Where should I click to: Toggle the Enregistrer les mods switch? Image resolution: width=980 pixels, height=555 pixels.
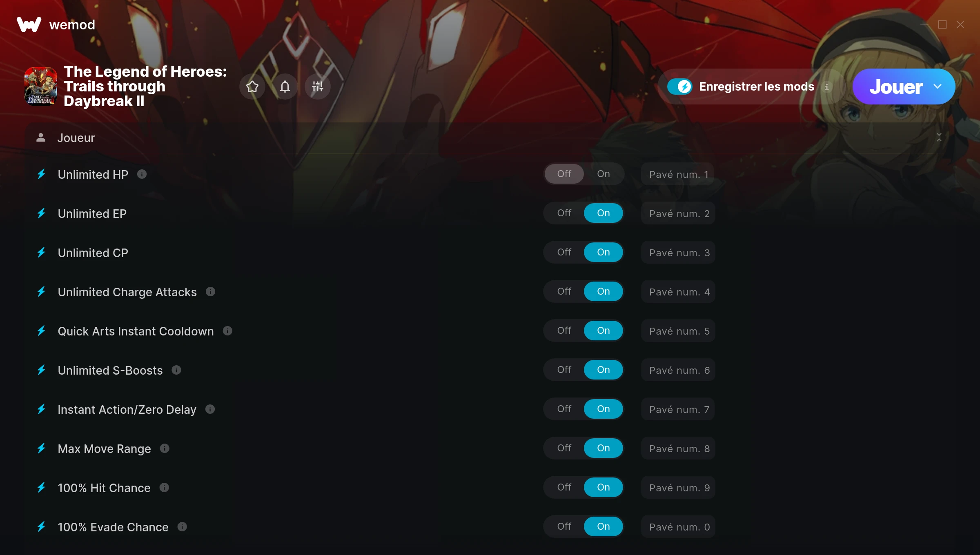[x=680, y=87]
